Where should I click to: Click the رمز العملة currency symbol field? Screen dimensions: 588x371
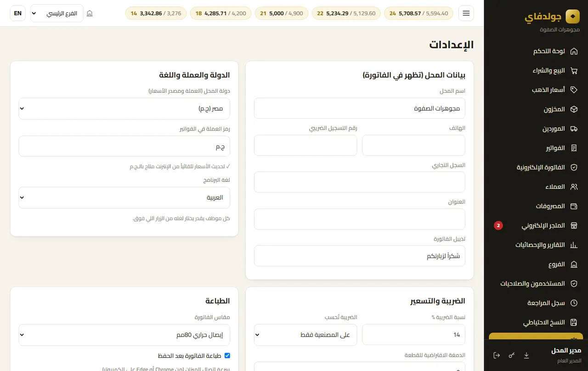click(x=124, y=146)
